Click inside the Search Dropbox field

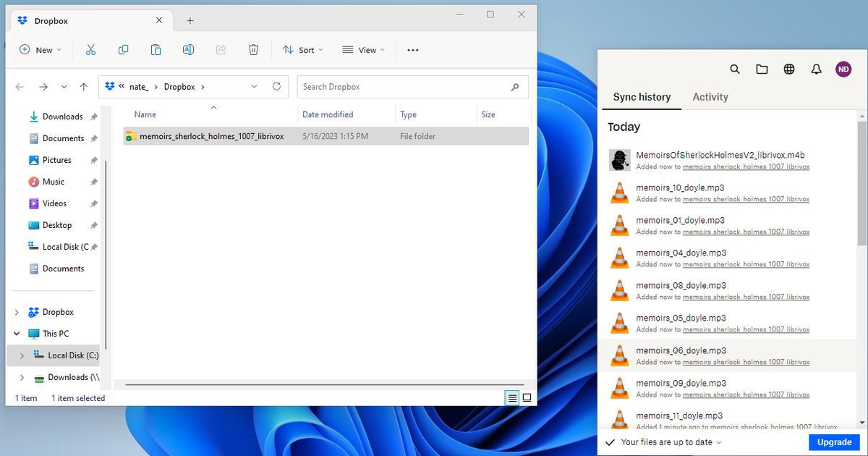click(x=412, y=86)
